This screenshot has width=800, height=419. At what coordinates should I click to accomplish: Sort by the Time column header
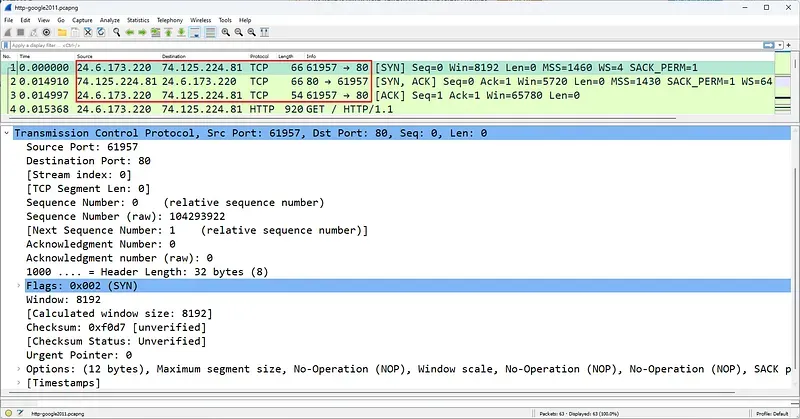(x=25, y=56)
